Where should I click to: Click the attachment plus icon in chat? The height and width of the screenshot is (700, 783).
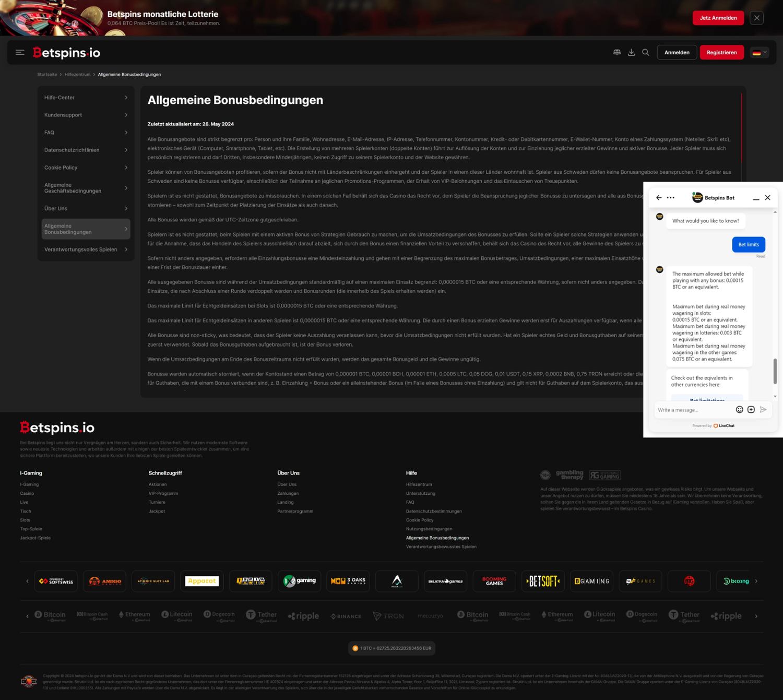click(751, 410)
